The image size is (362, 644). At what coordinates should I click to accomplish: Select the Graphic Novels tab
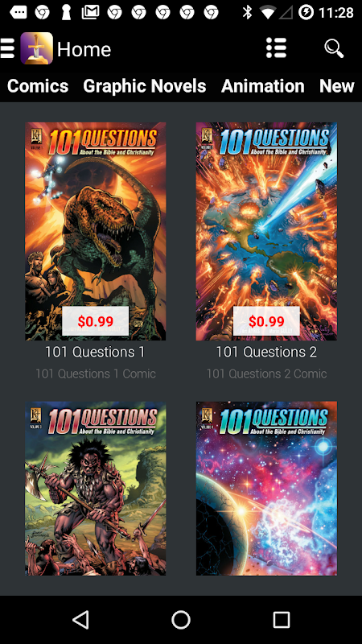(x=145, y=86)
